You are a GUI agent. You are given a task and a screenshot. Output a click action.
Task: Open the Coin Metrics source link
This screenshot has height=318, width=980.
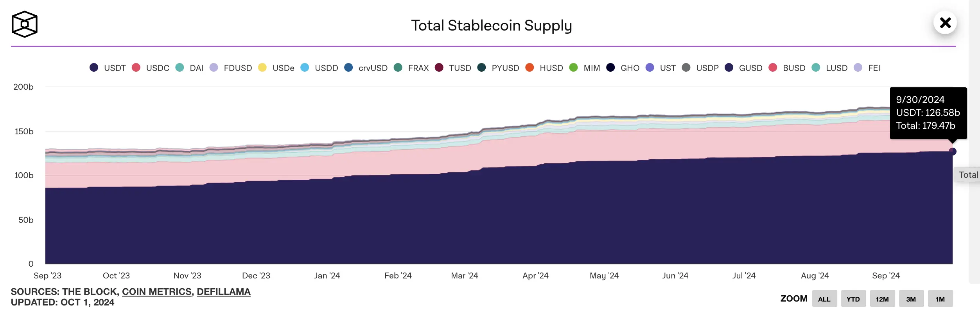pyautogui.click(x=156, y=292)
